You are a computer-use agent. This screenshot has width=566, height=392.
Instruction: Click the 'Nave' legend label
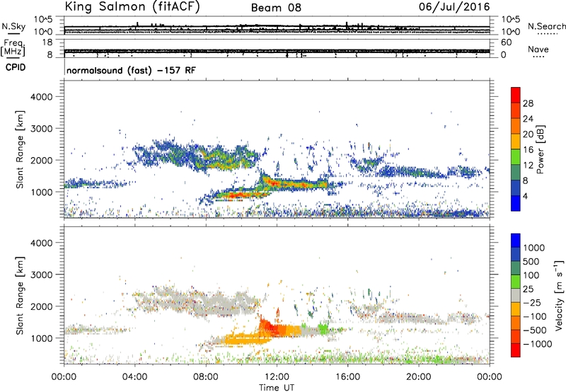point(538,49)
